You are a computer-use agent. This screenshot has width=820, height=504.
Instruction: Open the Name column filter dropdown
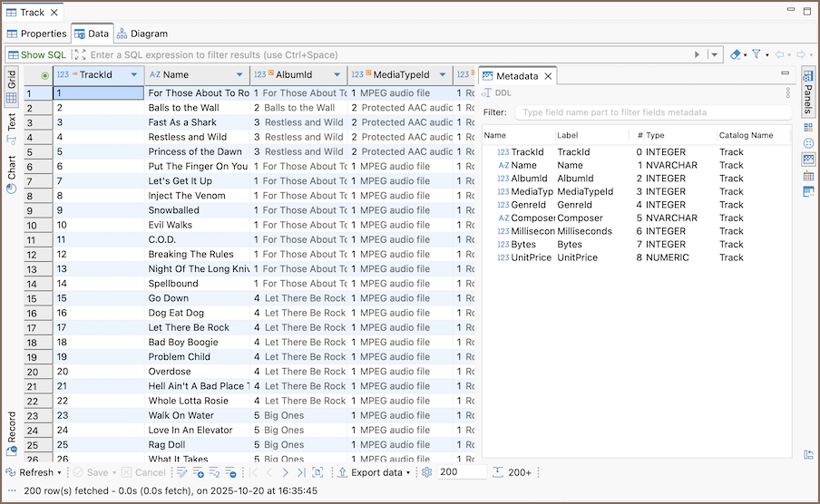(x=239, y=74)
